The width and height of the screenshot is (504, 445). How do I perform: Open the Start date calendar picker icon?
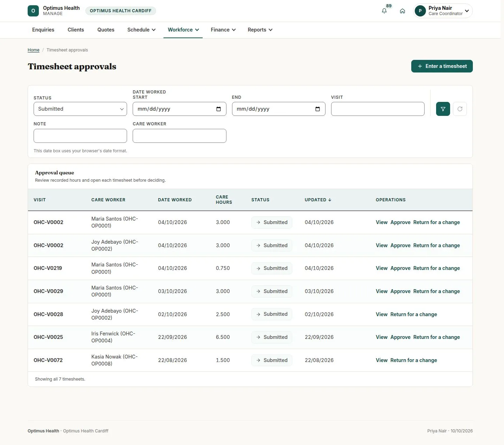point(219,109)
